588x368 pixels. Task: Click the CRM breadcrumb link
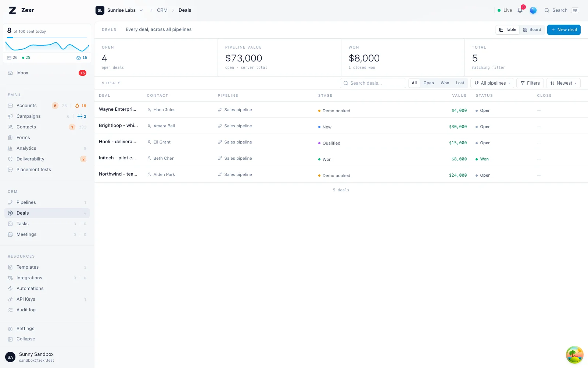click(x=162, y=10)
